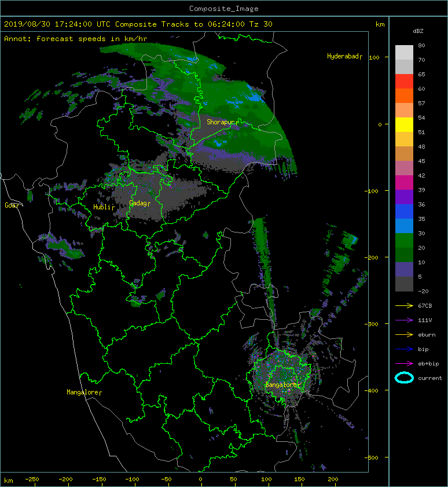
Task: Pick the green 20-30 dBZ color swatch
Action: click(x=404, y=240)
